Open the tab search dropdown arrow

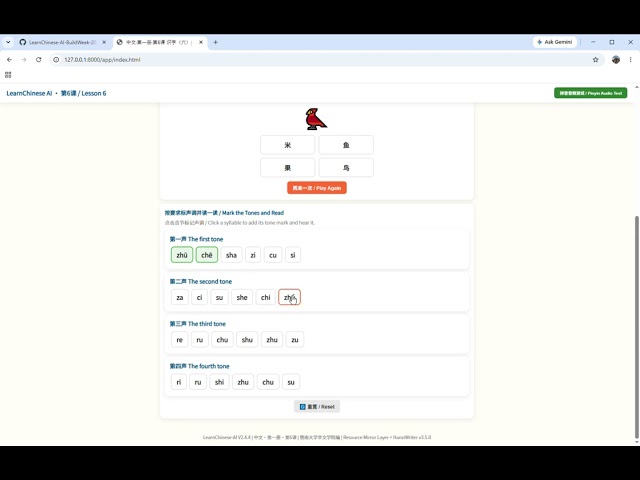pos(8,42)
